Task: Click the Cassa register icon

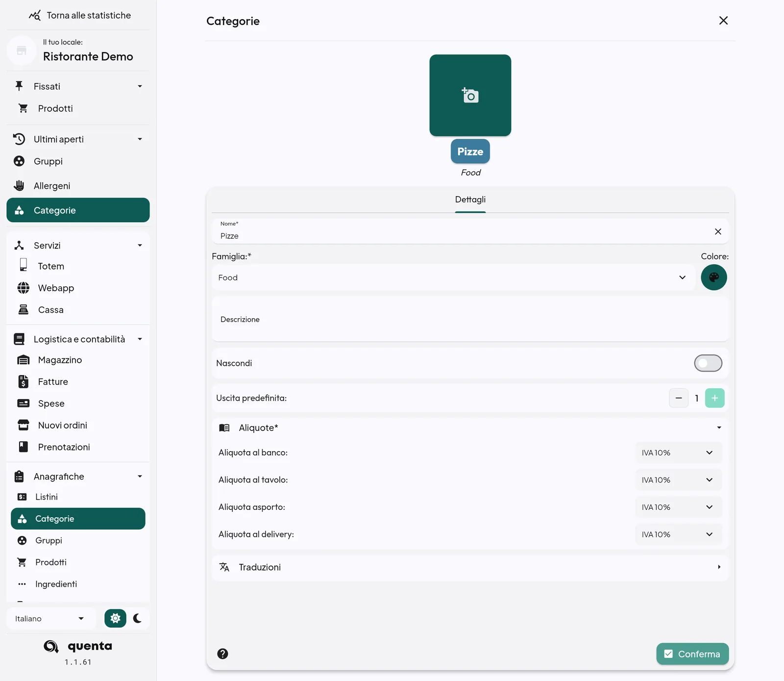Action: pos(23,309)
